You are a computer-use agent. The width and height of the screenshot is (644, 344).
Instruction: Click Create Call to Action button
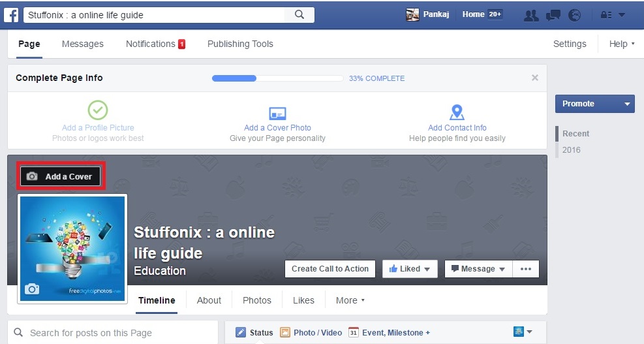tap(330, 269)
